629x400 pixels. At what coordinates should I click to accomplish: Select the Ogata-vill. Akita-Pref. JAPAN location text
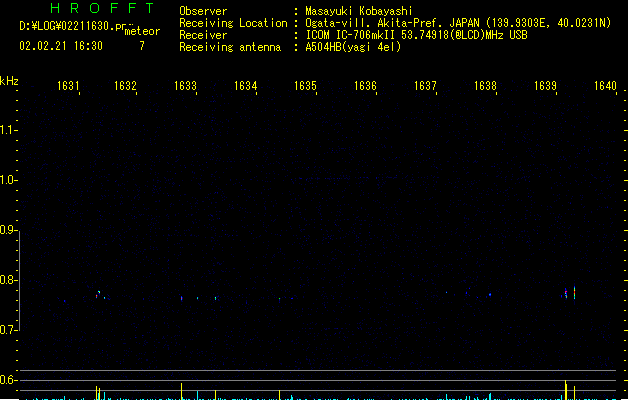[x=392, y=23]
